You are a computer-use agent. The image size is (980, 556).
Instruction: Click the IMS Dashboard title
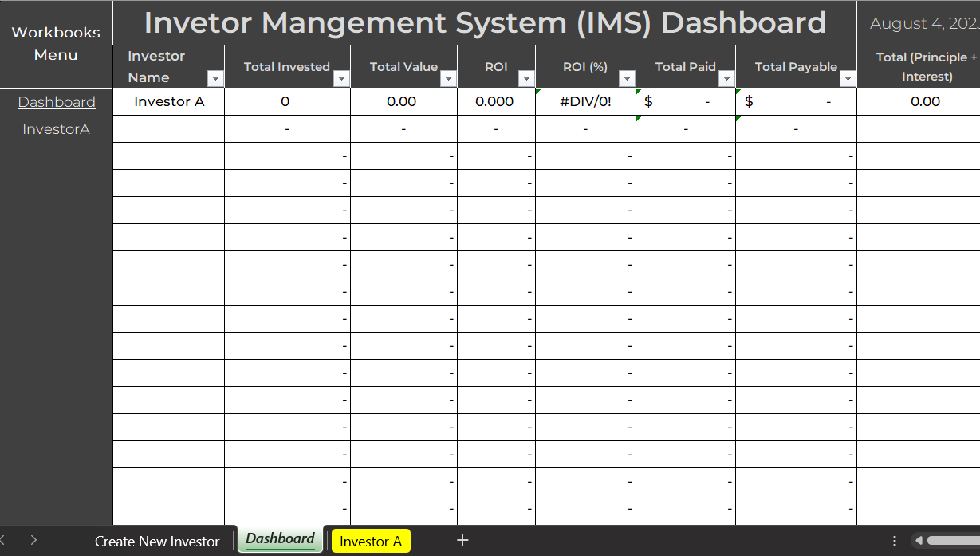485,23
